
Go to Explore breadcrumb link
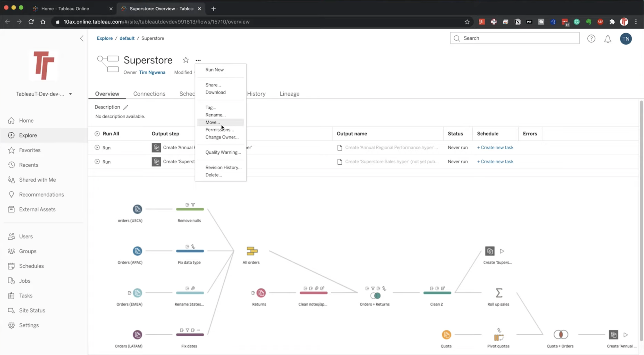[x=105, y=38]
